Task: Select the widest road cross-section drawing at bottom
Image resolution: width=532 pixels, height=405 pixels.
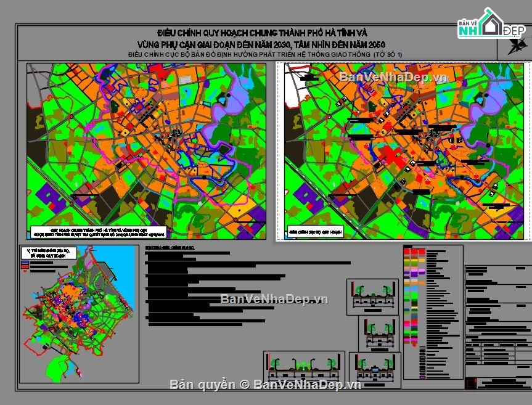Action: (303, 368)
